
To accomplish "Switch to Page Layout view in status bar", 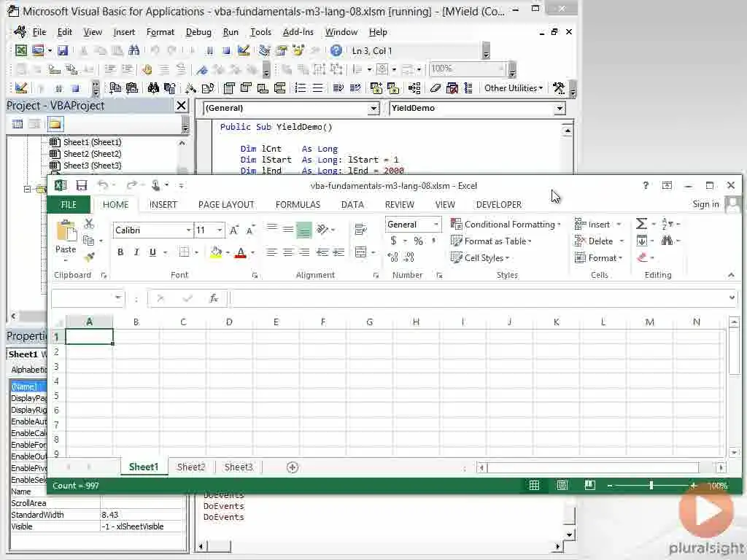I will [562, 485].
